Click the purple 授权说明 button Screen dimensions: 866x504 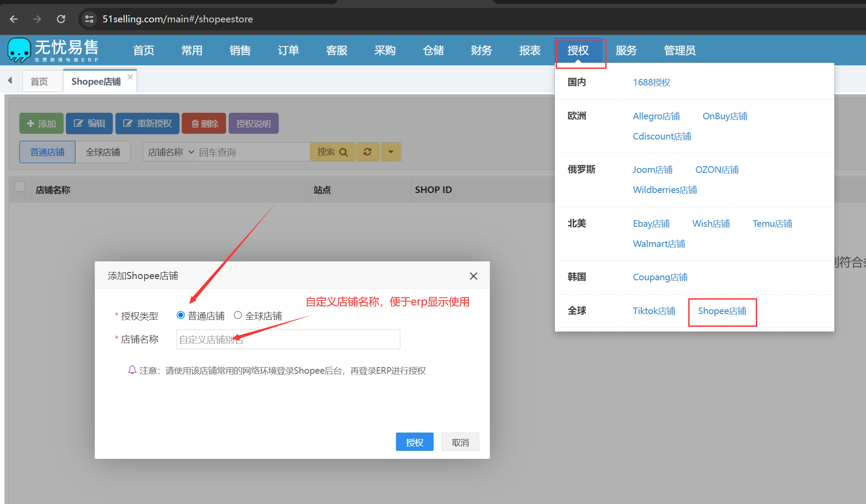pos(253,124)
